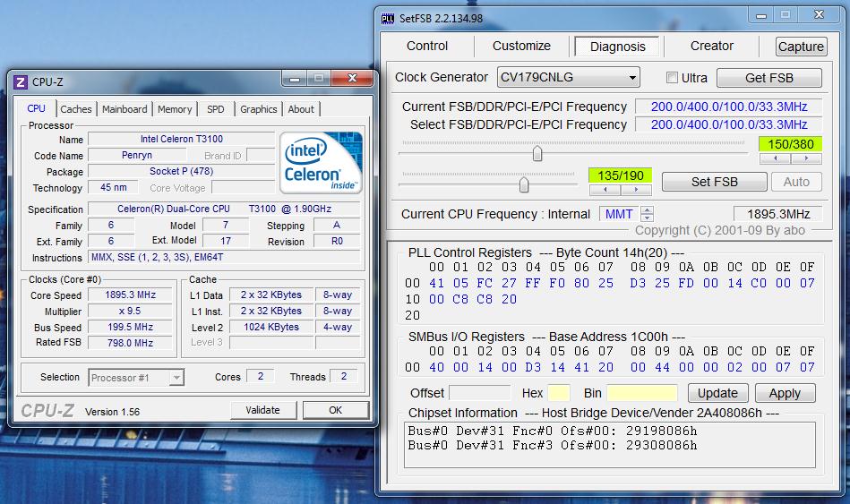Image resolution: width=850 pixels, height=504 pixels.
Task: Click right arrow under the 150/380 value
Action: click(806, 158)
